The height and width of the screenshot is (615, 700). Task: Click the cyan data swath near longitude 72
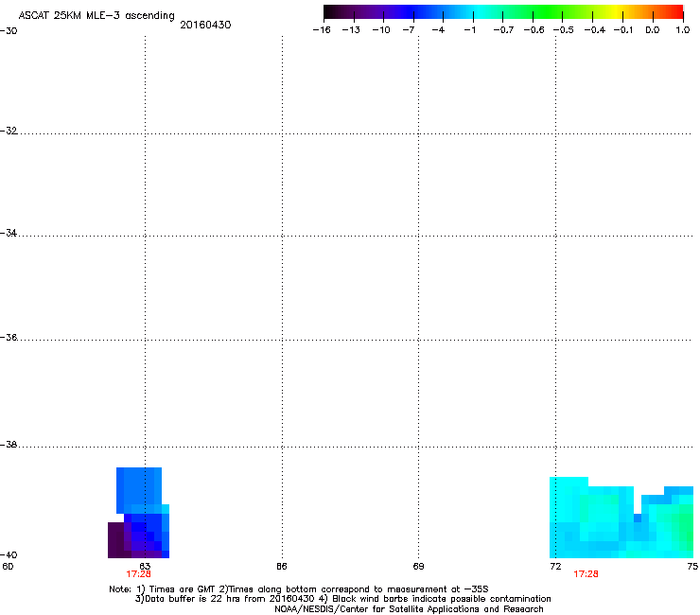click(x=621, y=518)
